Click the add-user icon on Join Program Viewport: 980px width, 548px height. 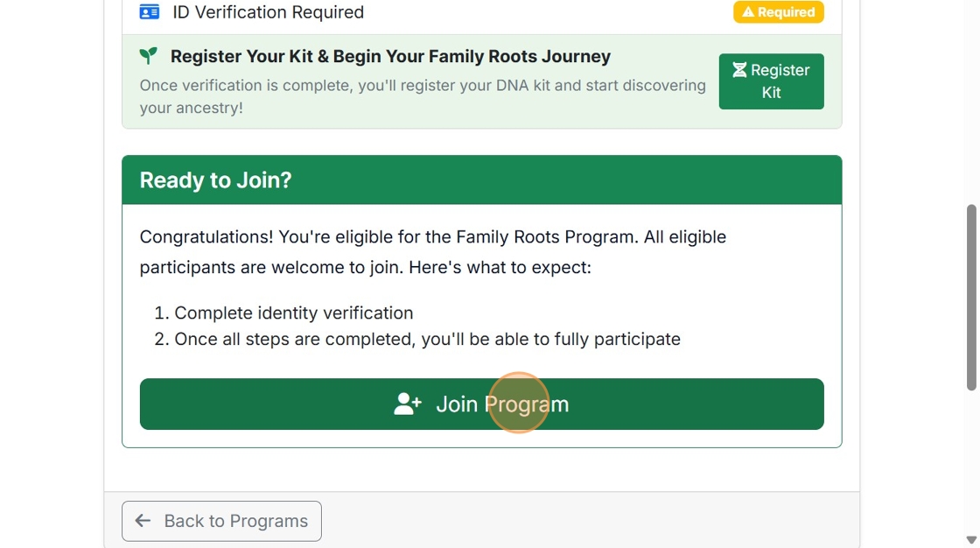[408, 404]
